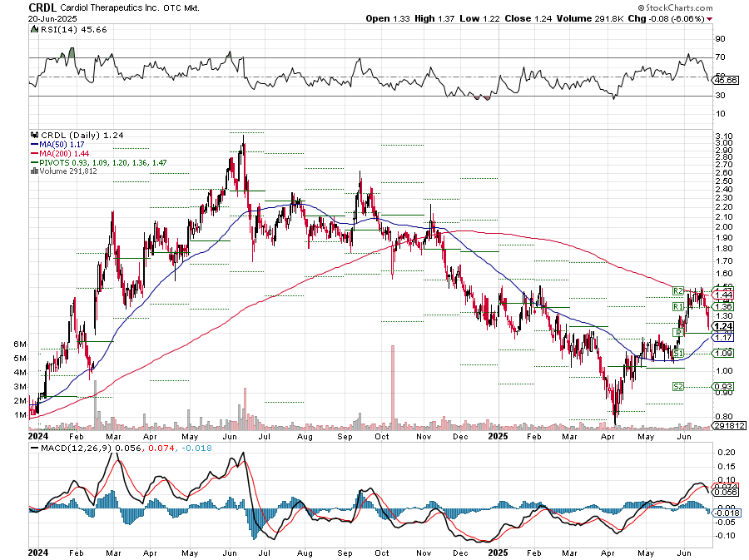Click the candlestick icon beside CRDL (Daily)

pos(34,135)
